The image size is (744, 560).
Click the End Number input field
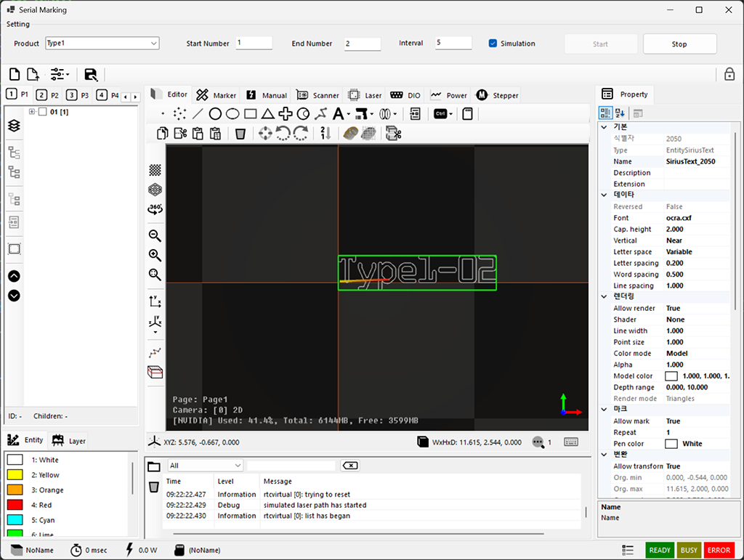[362, 44]
